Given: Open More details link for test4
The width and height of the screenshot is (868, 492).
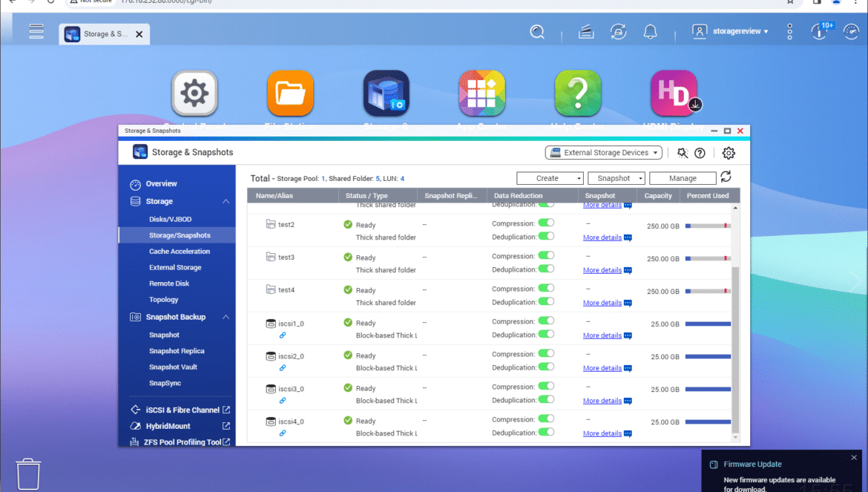Looking at the screenshot, I should 602,303.
